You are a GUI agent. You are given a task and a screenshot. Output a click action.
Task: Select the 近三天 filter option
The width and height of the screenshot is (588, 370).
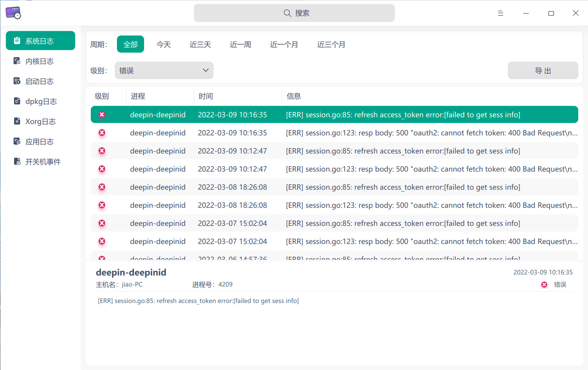pos(200,44)
